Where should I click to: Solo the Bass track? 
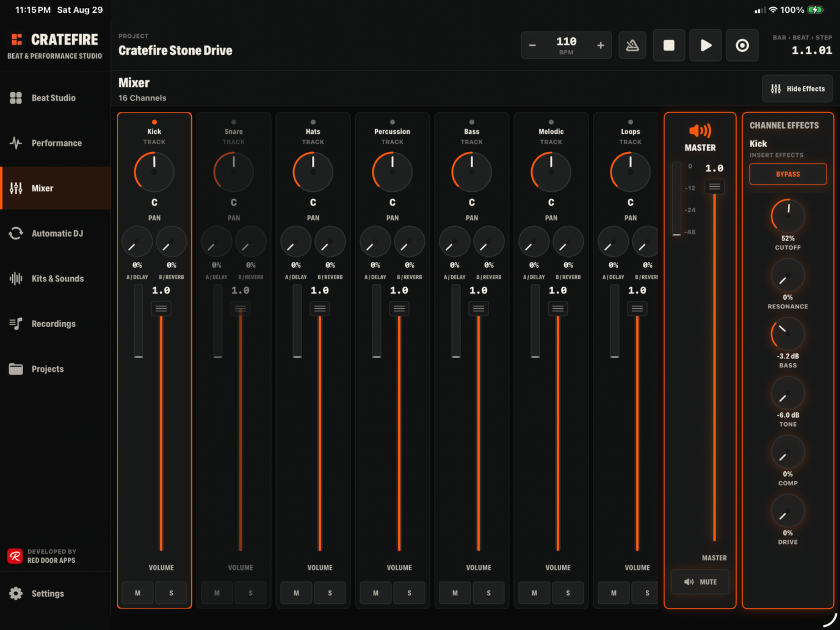(488, 593)
